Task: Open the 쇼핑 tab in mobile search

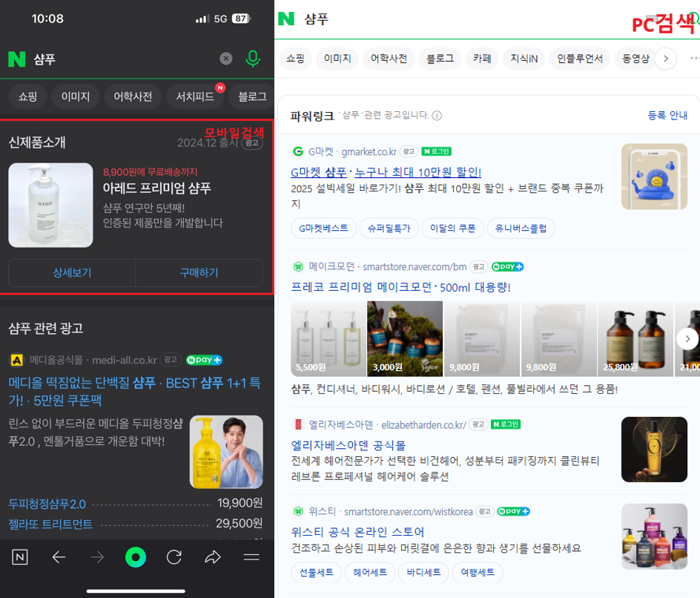Action: click(x=27, y=96)
